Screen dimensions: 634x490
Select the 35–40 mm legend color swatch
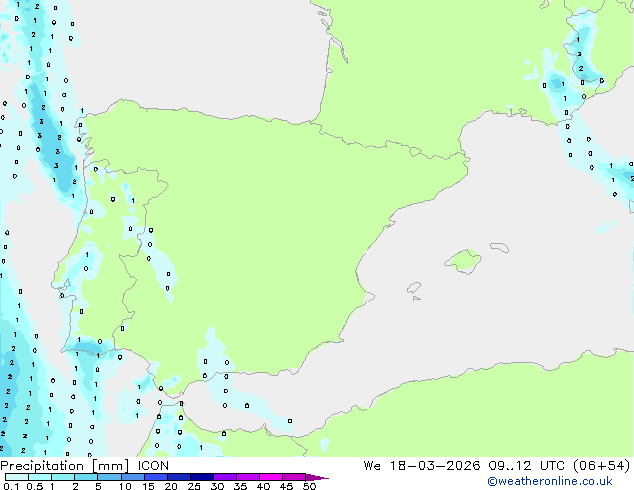tap(247, 477)
